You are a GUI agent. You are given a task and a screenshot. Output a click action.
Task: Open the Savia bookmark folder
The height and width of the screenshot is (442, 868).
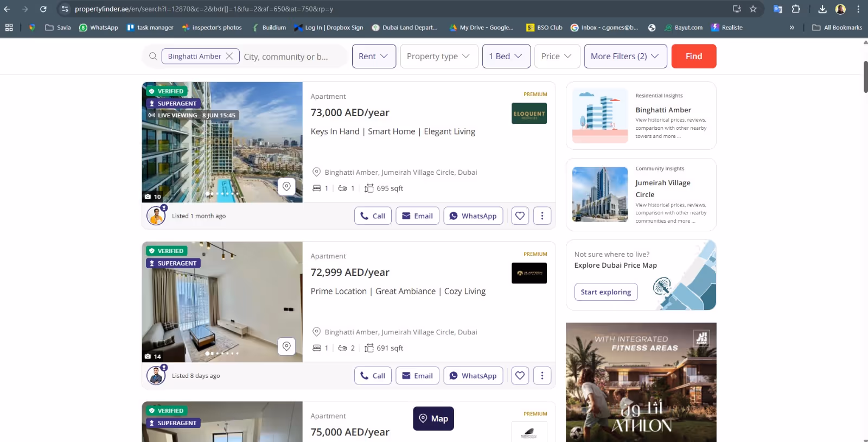click(58, 27)
